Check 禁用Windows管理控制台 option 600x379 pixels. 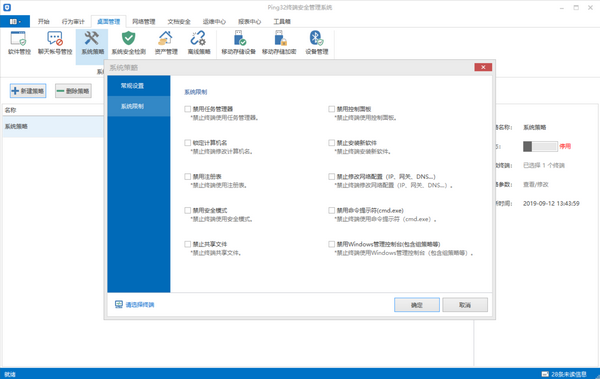pyautogui.click(x=331, y=244)
